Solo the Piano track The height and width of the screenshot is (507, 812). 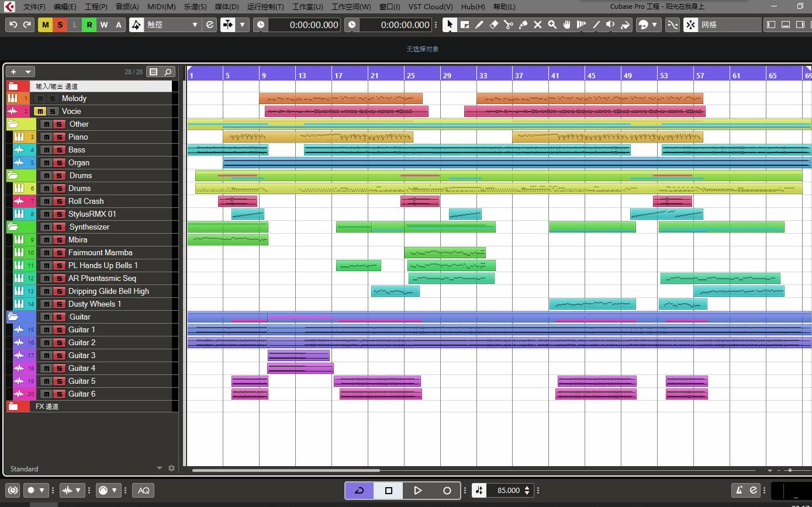tap(59, 137)
